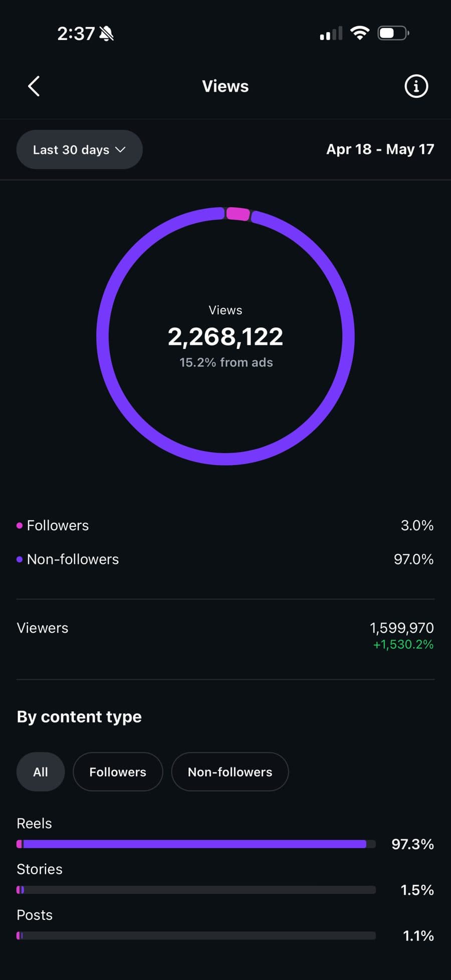Screen dimensions: 451x980
Task: Tap the Followers legend row label
Action: [58, 525]
